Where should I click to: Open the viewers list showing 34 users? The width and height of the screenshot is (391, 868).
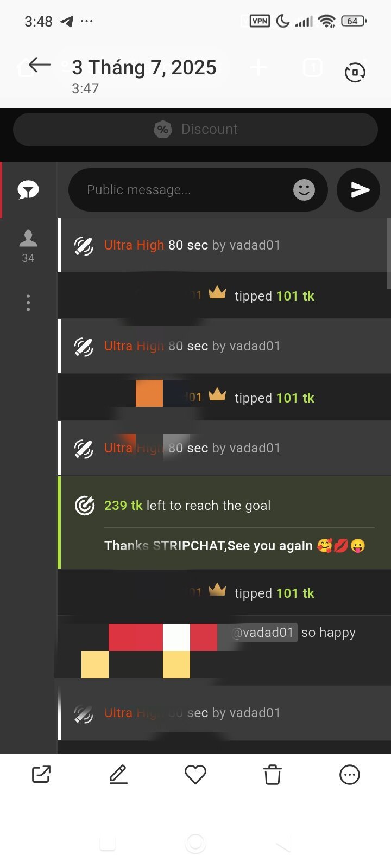point(28,246)
